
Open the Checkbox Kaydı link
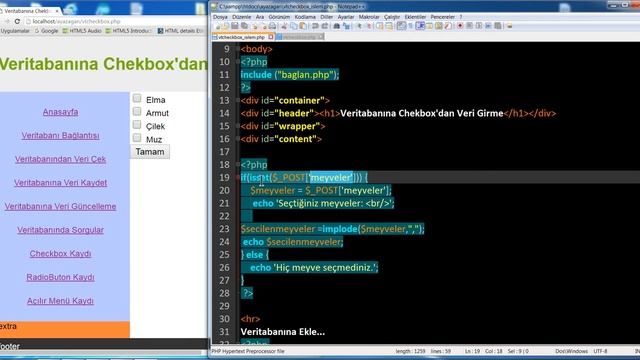tap(60, 253)
